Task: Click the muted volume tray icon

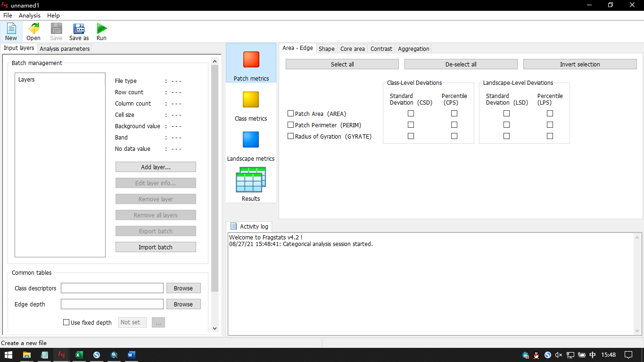Action: click(x=559, y=355)
